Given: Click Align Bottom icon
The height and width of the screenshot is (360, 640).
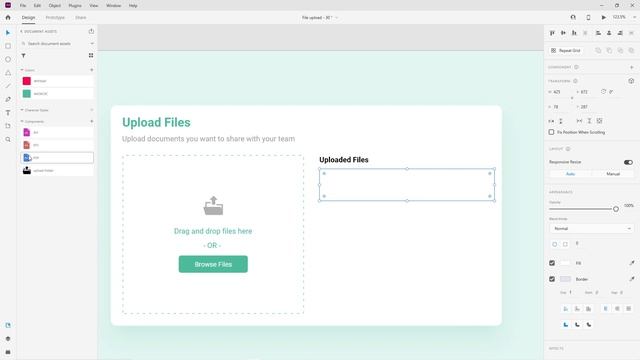Looking at the screenshot, I should (x=574, y=33).
